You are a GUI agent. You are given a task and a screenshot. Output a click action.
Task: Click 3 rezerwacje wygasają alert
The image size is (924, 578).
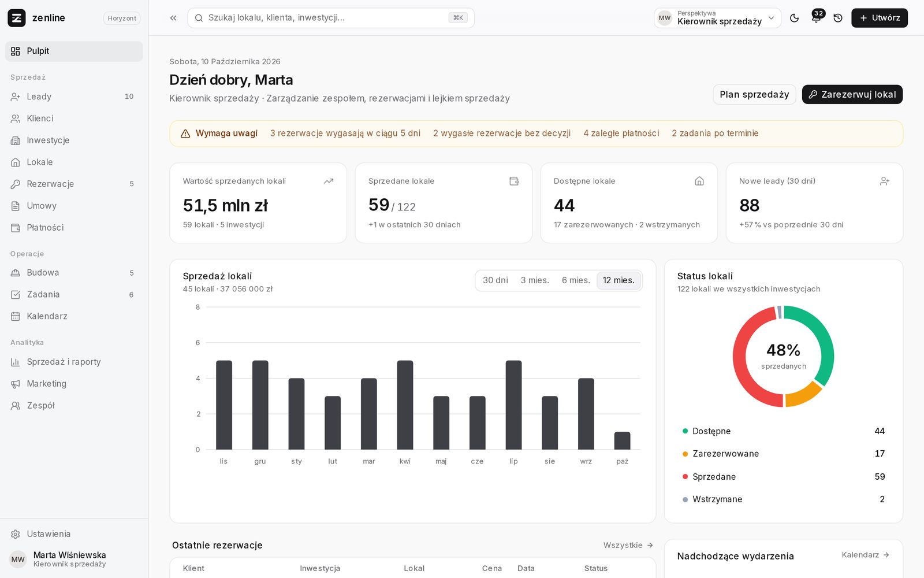[x=345, y=134]
